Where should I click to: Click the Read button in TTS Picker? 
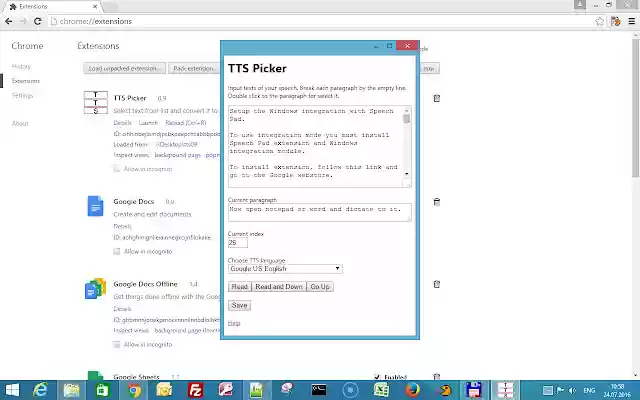[240, 287]
